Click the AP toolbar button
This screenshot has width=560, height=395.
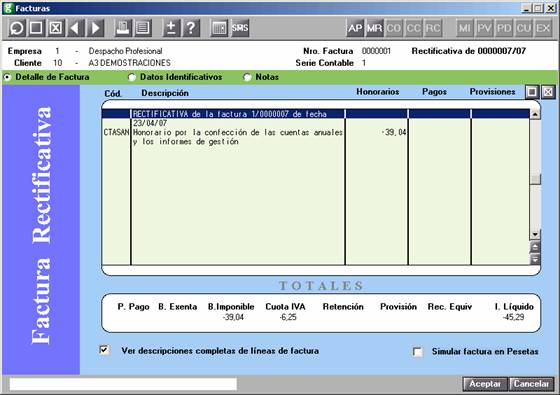point(355,28)
